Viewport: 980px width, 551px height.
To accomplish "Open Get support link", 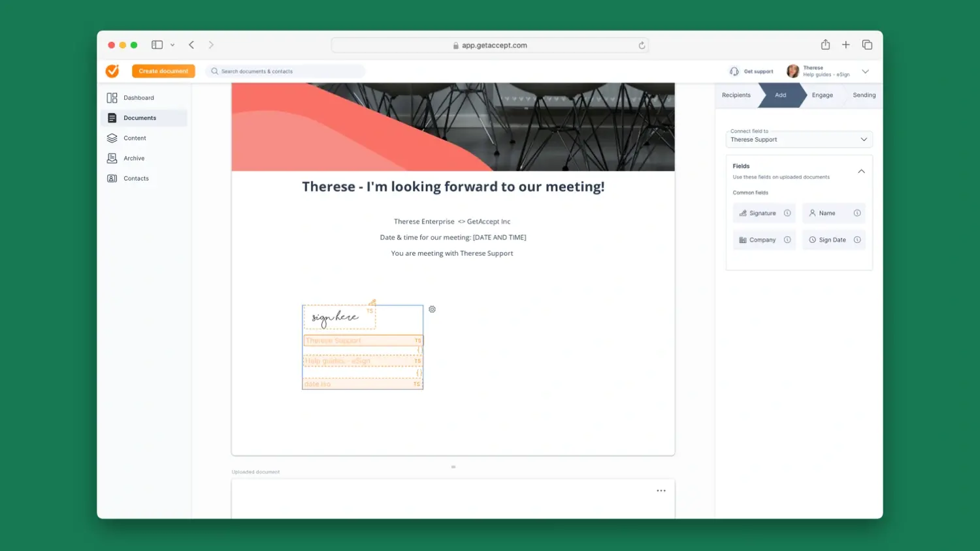I will click(x=759, y=71).
